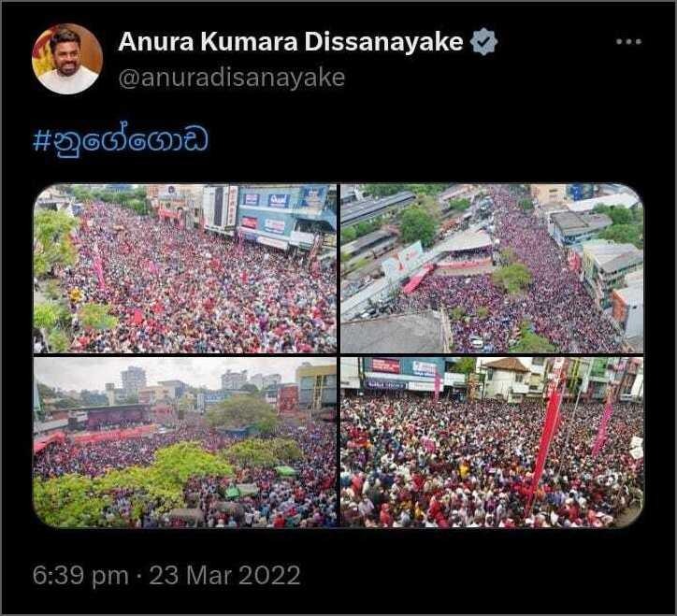Click the #නුගේගොඩ hashtag

coord(121,139)
